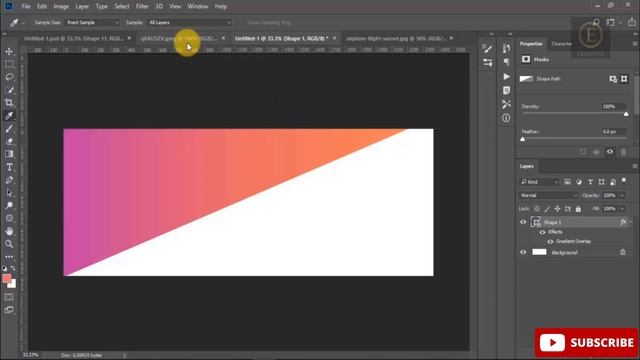Select the Eyedropper tool in toolbox

9,116
